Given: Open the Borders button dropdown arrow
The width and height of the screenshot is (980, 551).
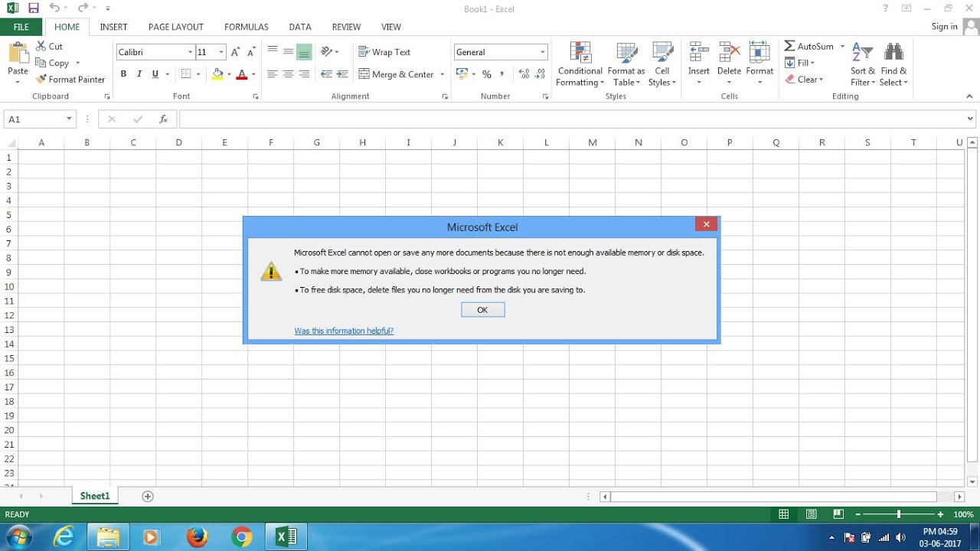Looking at the screenshot, I should [198, 74].
